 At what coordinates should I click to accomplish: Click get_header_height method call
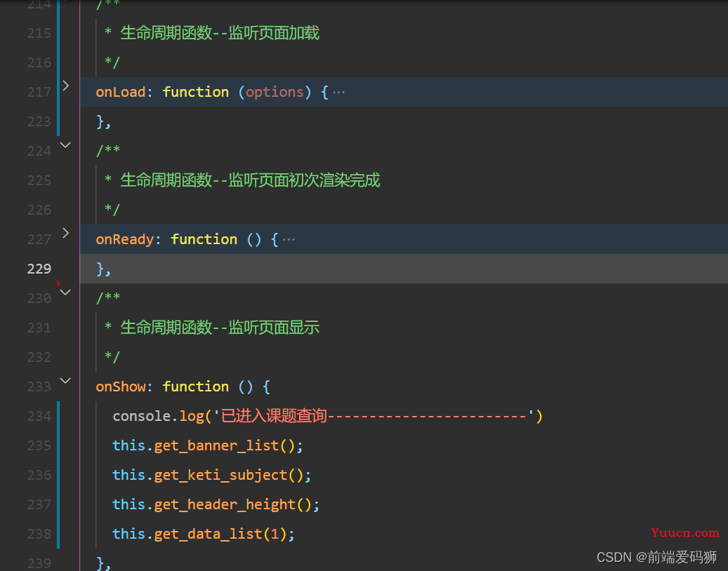click(225, 504)
